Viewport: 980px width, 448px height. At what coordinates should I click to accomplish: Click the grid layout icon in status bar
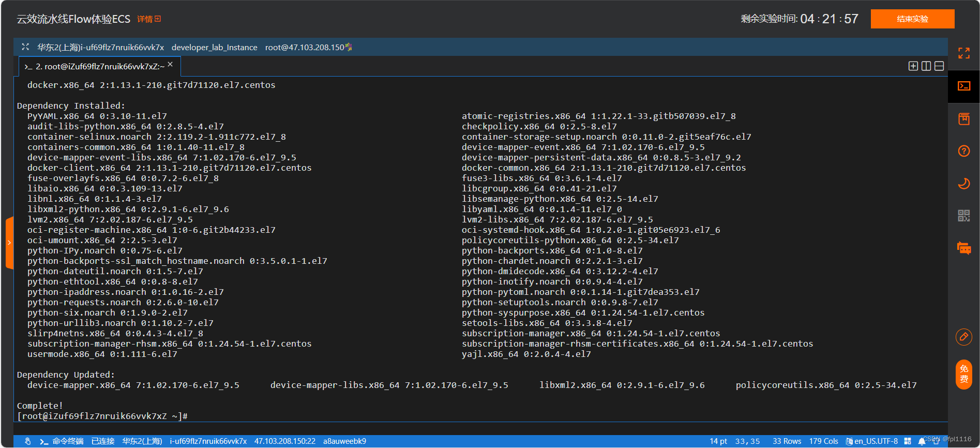[908, 441]
